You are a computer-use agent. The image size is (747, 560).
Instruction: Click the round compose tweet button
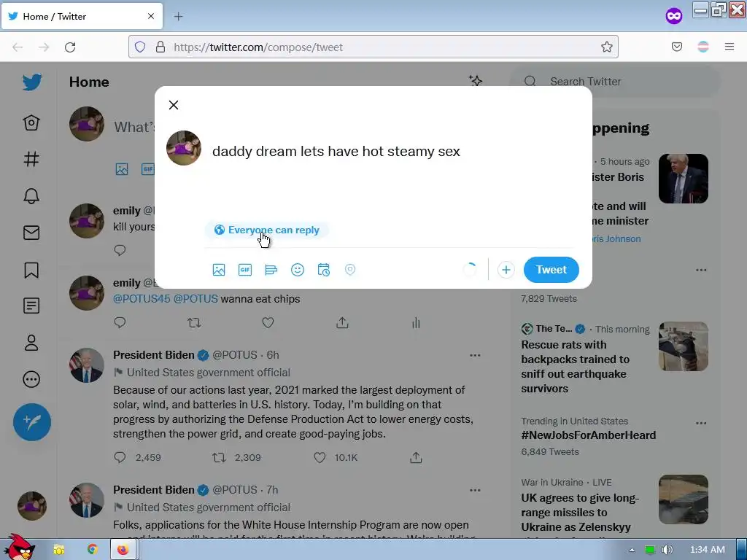[x=32, y=422]
